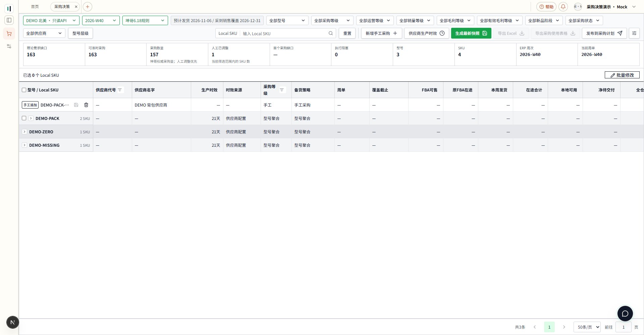Open the 50条/页 page size dropdown
The height and width of the screenshot is (335, 644).
pyautogui.click(x=587, y=327)
